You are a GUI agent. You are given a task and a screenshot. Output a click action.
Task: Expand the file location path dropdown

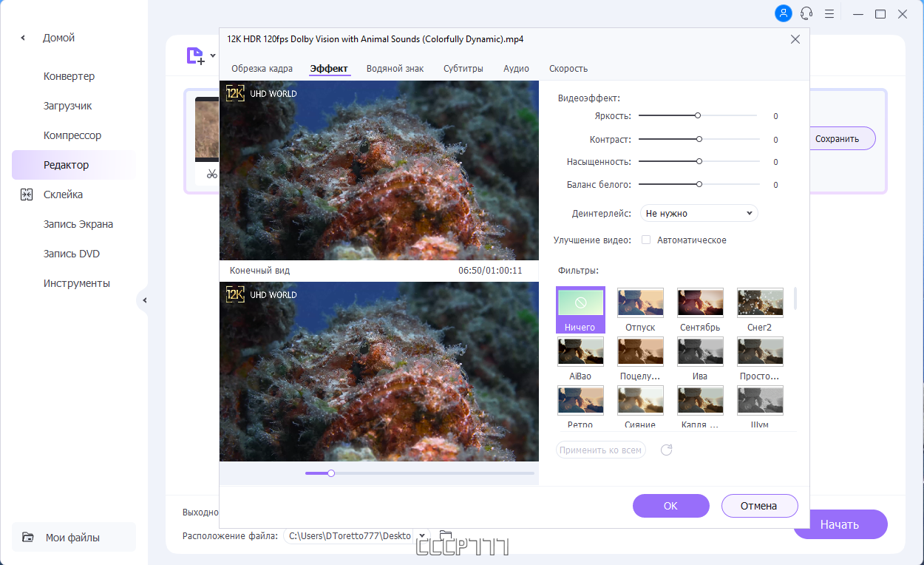(422, 535)
